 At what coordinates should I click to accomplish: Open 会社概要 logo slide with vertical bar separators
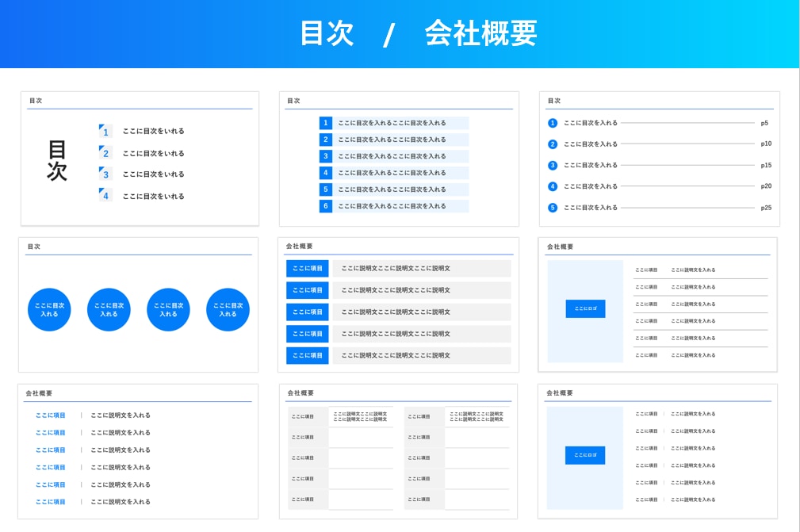coord(657,451)
